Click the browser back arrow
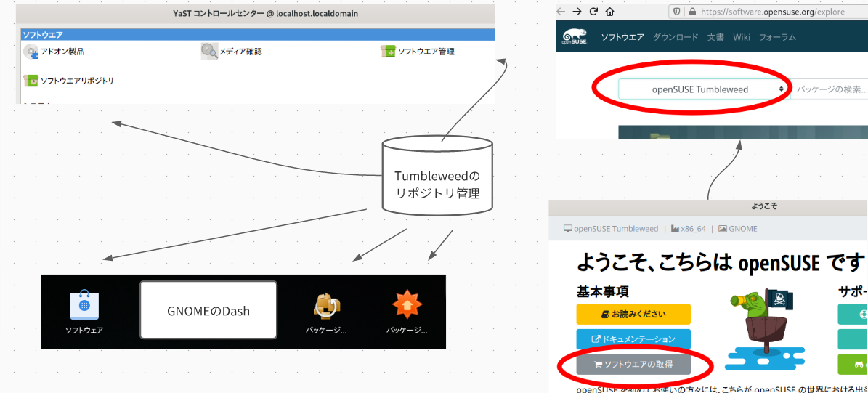Screen dimensions: 868x393 pos(561,11)
